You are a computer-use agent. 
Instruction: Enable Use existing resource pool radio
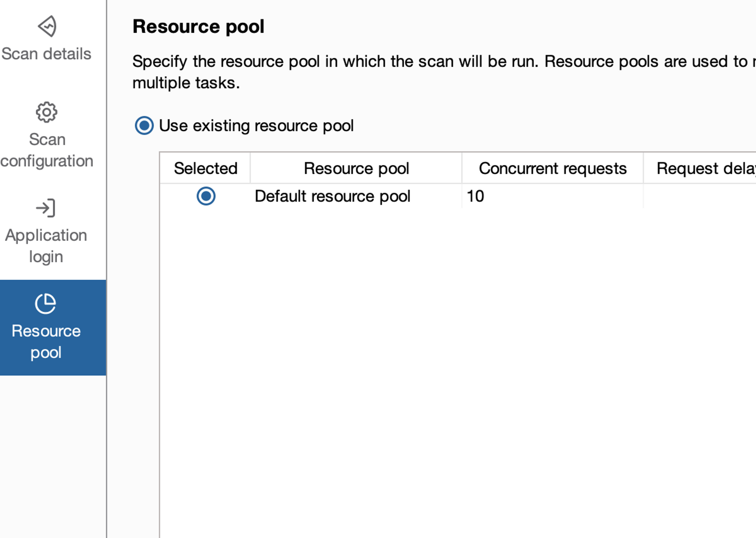[x=144, y=126]
